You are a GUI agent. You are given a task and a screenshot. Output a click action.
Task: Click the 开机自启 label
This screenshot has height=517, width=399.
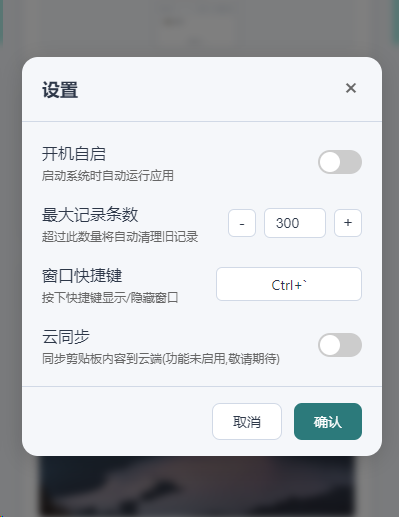74,154
